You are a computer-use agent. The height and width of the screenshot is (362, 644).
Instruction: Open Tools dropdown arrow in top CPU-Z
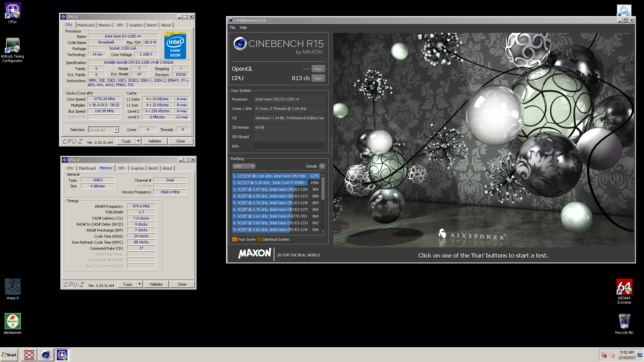coord(139,141)
